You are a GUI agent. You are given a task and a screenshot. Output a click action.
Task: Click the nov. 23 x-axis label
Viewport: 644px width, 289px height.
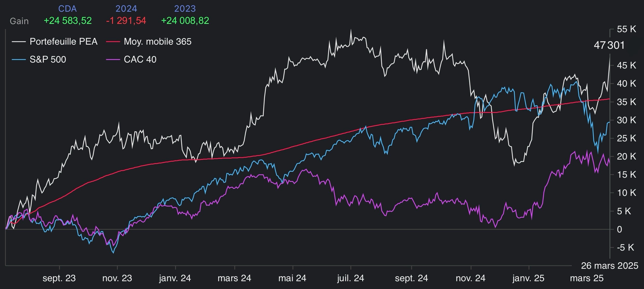[x=117, y=278]
